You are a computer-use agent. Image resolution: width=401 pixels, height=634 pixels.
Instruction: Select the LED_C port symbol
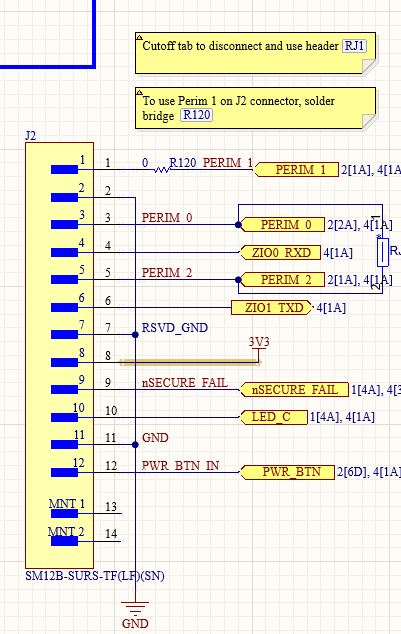coord(274,417)
